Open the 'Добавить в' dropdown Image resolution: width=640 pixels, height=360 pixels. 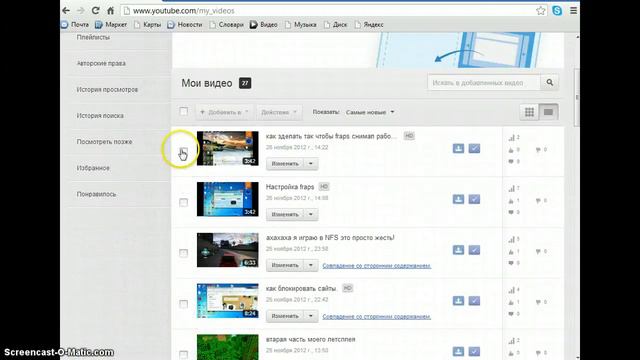click(224, 112)
